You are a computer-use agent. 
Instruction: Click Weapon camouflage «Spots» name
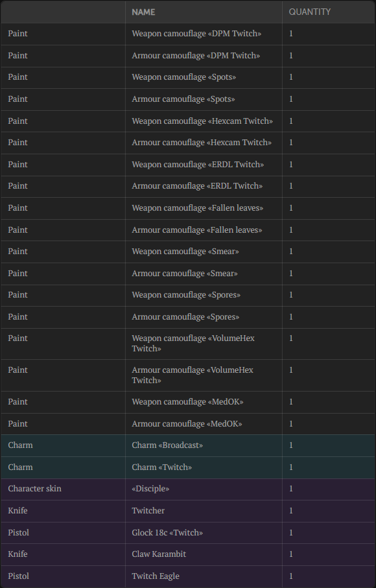[x=183, y=77]
